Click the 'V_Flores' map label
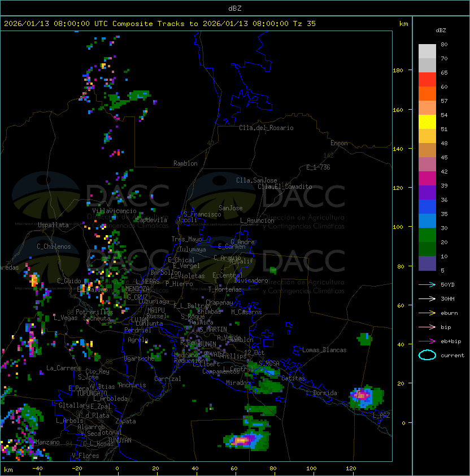Screen dimensions: 470x476 coord(85,456)
